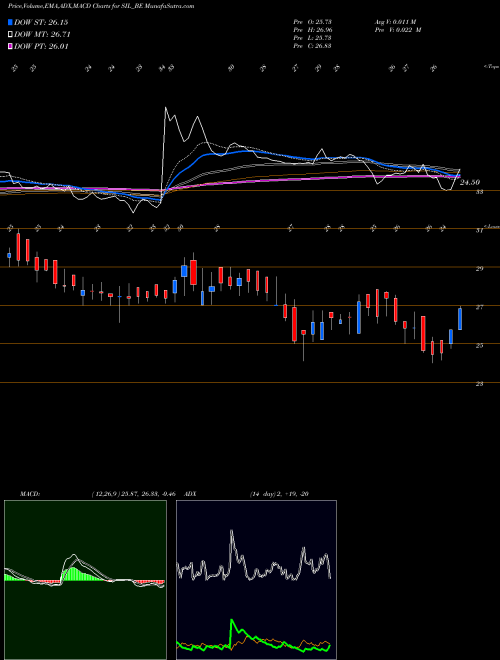Click the 24.50 price label
This screenshot has width=500, height=660.
(x=470, y=182)
